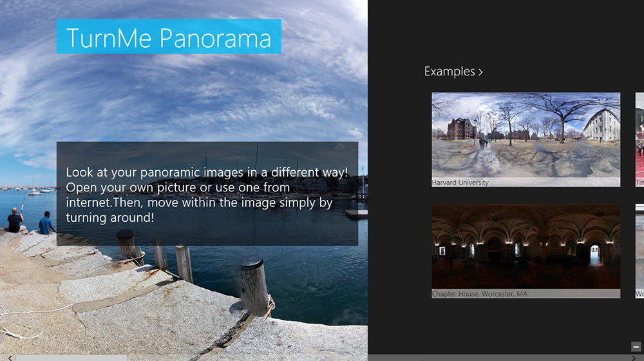Image resolution: width=644 pixels, height=361 pixels.
Task: Click the semantic zoom minus button
Action: pyautogui.click(x=636, y=347)
